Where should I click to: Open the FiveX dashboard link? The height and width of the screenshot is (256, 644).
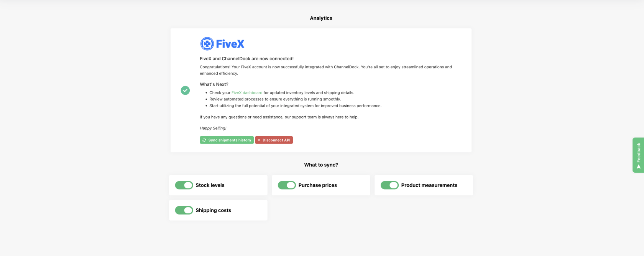(x=247, y=92)
